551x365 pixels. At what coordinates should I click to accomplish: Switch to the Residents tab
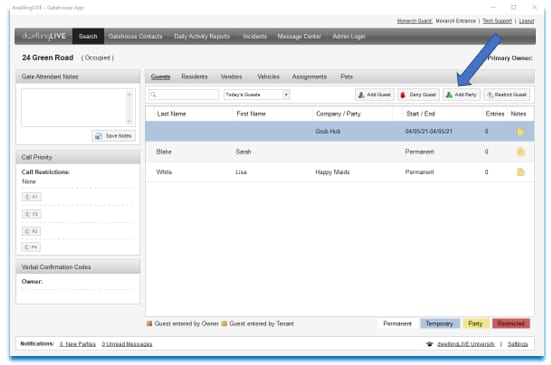point(194,77)
